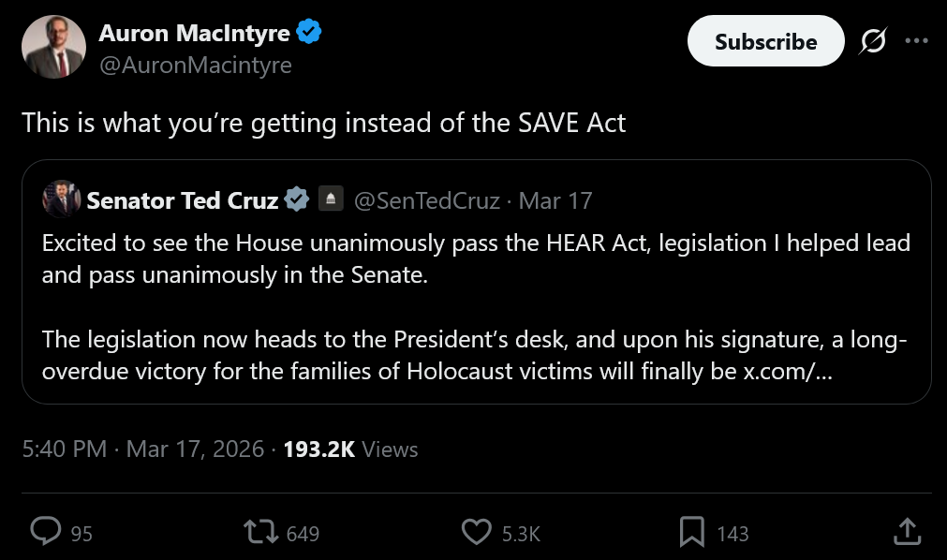
Task: Subscribe to Auron MacIntyre
Action: [x=765, y=41]
